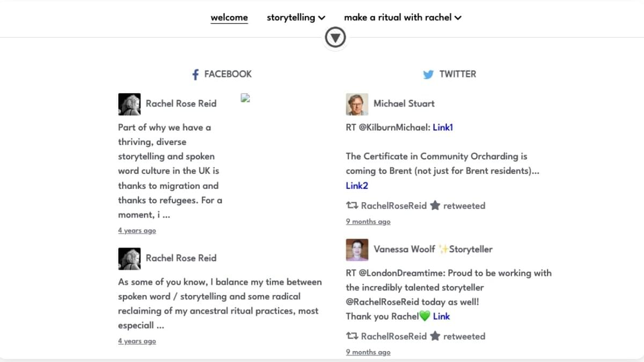The width and height of the screenshot is (644, 362).
Task: Open Link1 in Michael Stuart's retweet
Action: [x=443, y=127]
